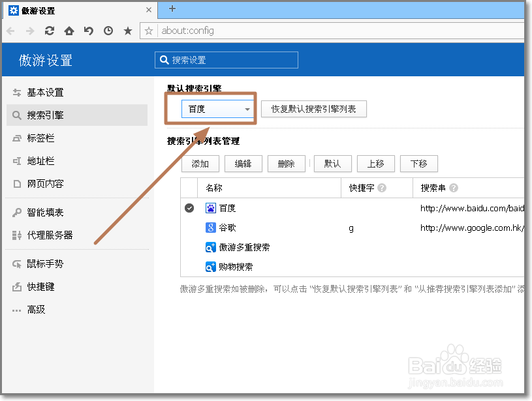The width and height of the screenshot is (532, 401).
Task: Click the 购物搜索 row icon
Action: click(211, 267)
